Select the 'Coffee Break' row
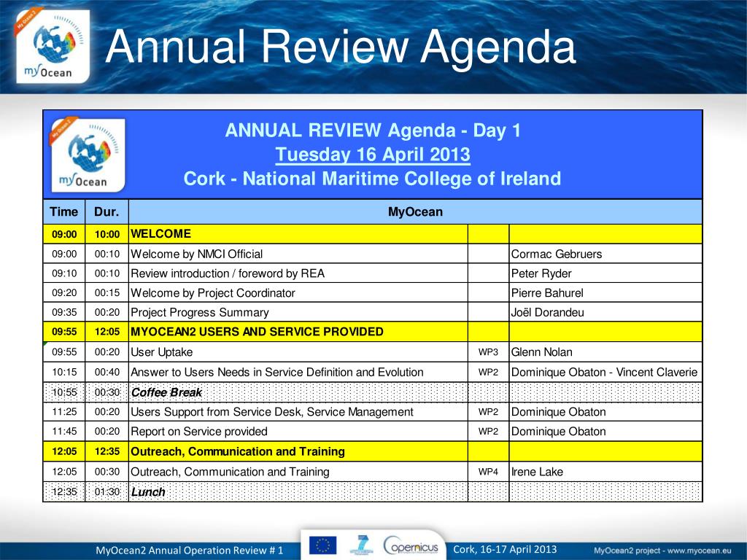The image size is (747, 560). click(x=373, y=392)
